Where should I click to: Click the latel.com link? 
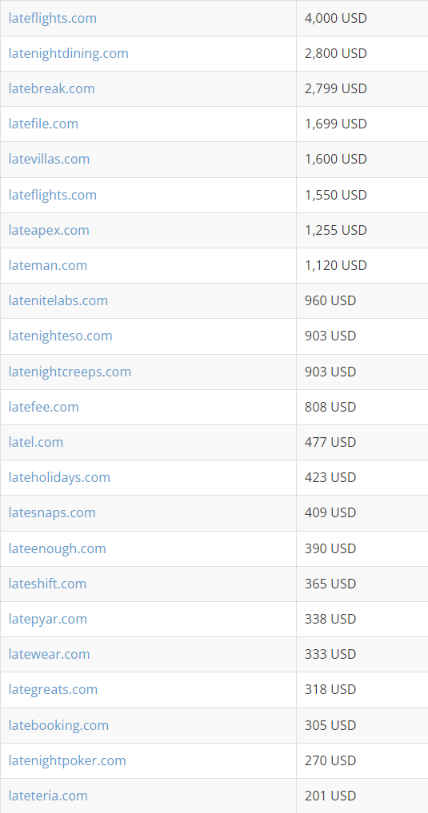tap(35, 442)
